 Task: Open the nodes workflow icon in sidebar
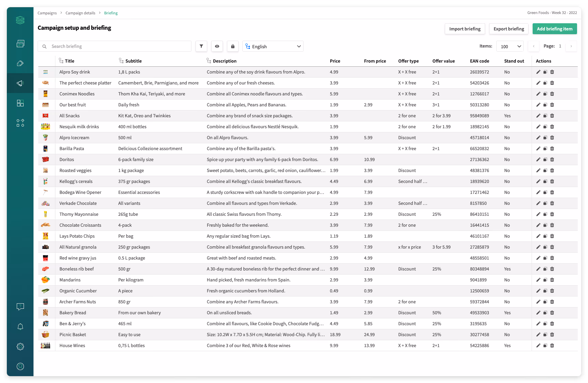point(20,123)
